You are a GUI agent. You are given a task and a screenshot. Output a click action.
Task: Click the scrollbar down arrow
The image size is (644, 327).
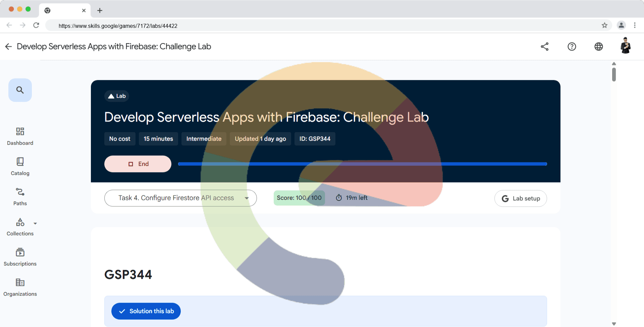click(614, 324)
